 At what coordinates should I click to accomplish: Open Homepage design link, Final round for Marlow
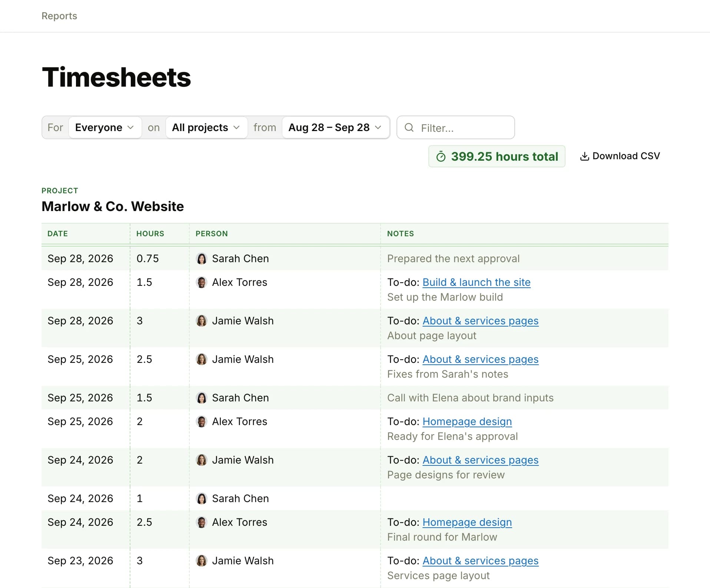pyautogui.click(x=467, y=522)
